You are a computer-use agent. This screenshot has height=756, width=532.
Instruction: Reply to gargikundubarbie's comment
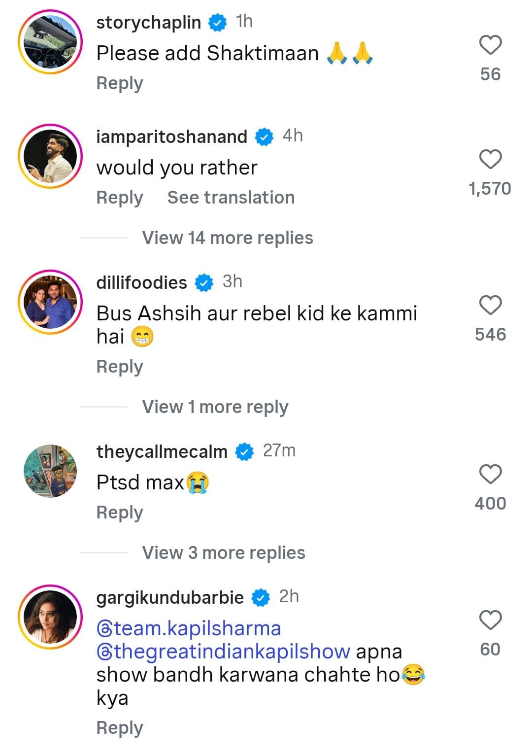click(120, 728)
